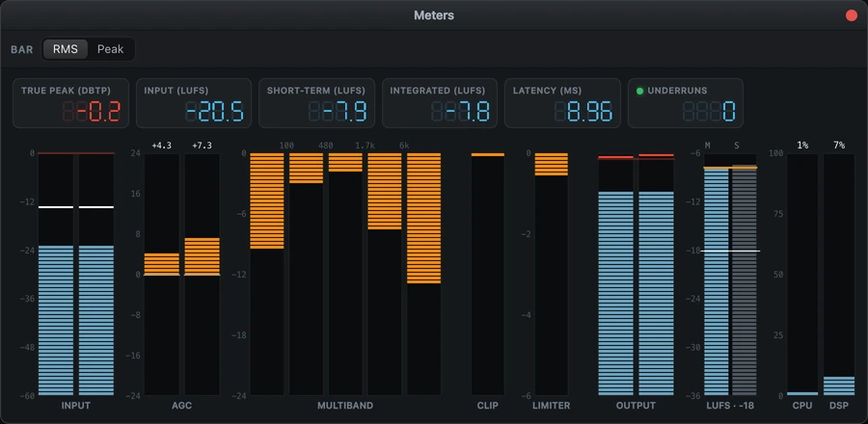The width and height of the screenshot is (868, 424).
Task: Click the Input (LUFS) -20.5 readout
Action: 194,103
